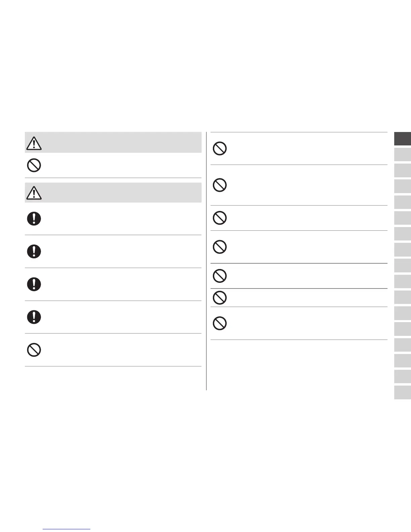Screen dimensions: 411x532
Task: Click the topmost warning triangle icon
Action: [34, 143]
